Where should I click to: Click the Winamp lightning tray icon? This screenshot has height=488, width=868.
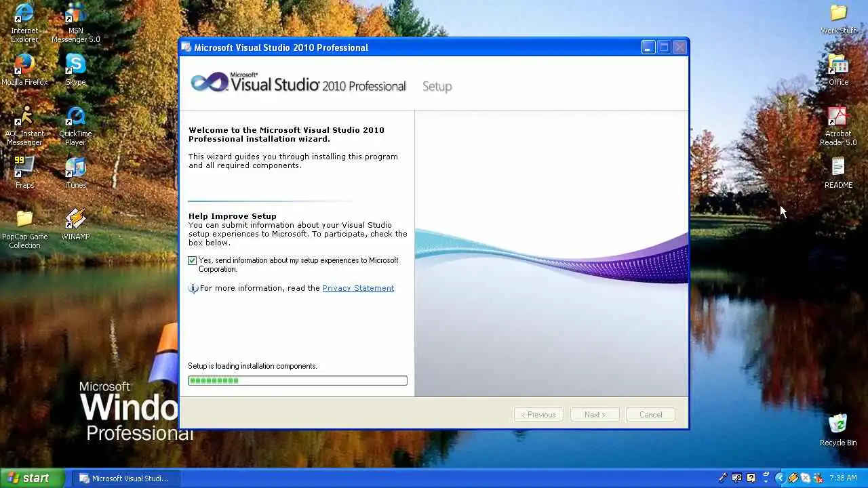click(792, 478)
